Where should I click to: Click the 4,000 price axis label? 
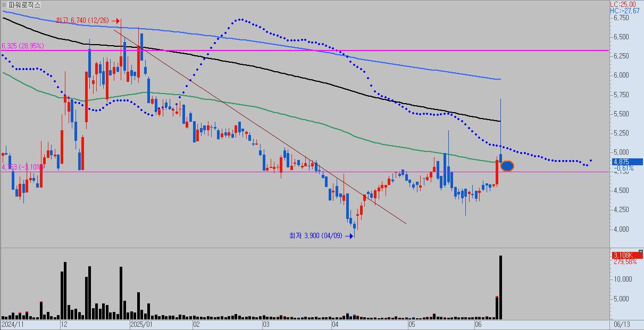pos(621,229)
